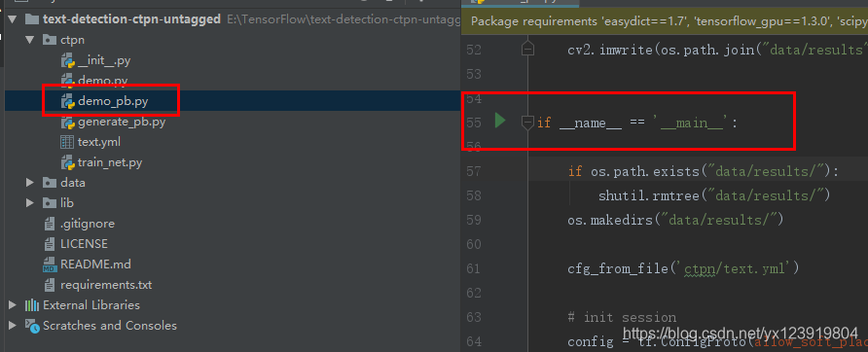The width and height of the screenshot is (868, 352).
Task: Select .gitignore file
Action: point(88,224)
